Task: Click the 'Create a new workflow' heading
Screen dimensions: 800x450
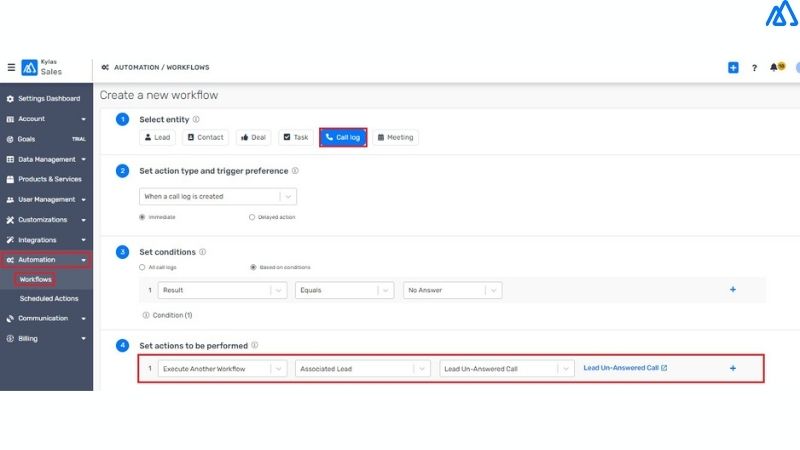Action: 159,95
